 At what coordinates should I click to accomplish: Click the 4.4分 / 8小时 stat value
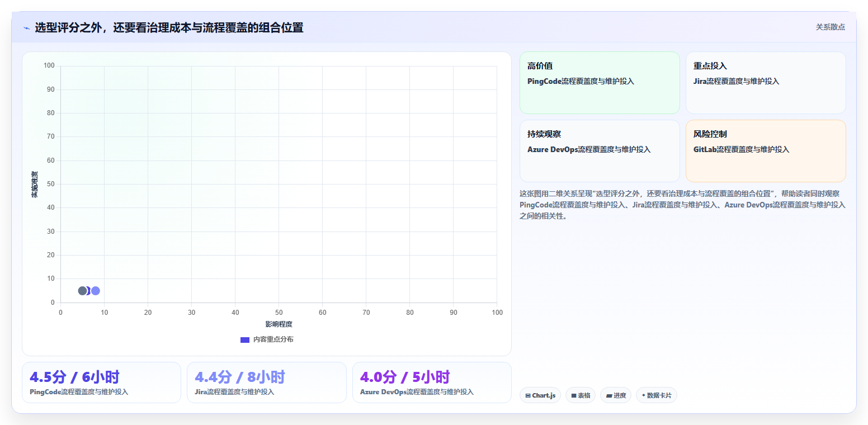pyautogui.click(x=240, y=377)
